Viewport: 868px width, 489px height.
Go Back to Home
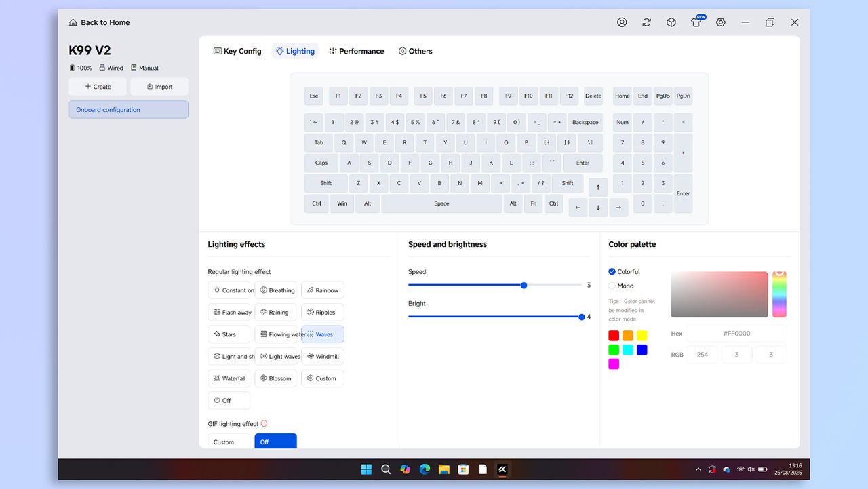[99, 22]
